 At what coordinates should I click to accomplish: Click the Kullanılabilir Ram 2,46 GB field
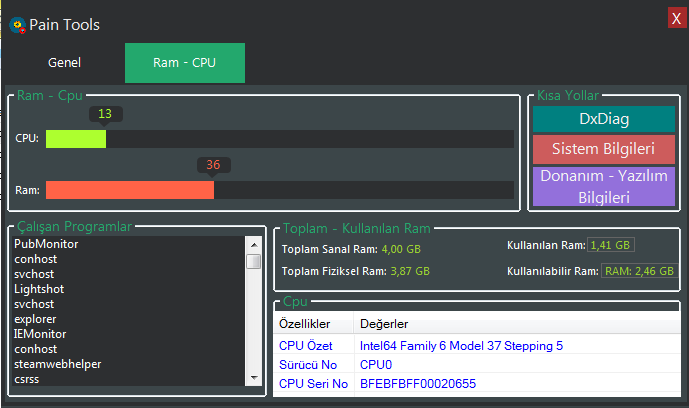click(x=639, y=271)
